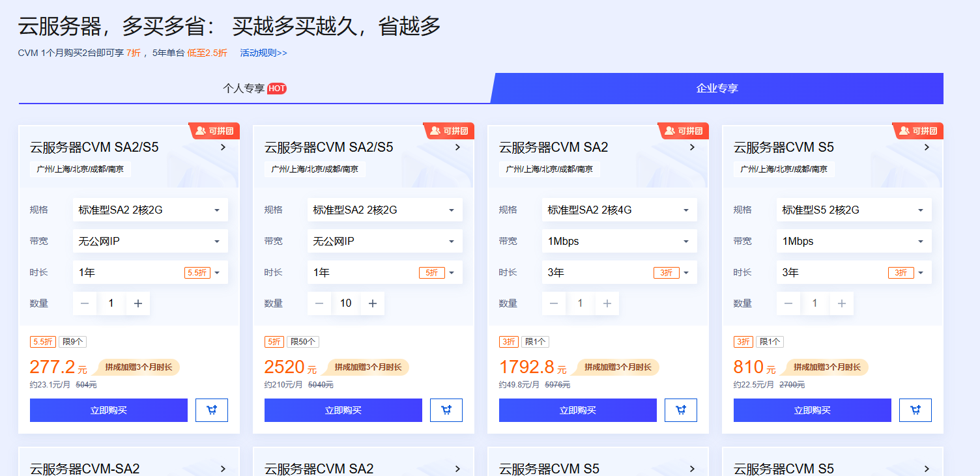Image resolution: width=980 pixels, height=476 pixels.
Task: Click 立即购买 for the 810元 server
Action: (x=813, y=410)
